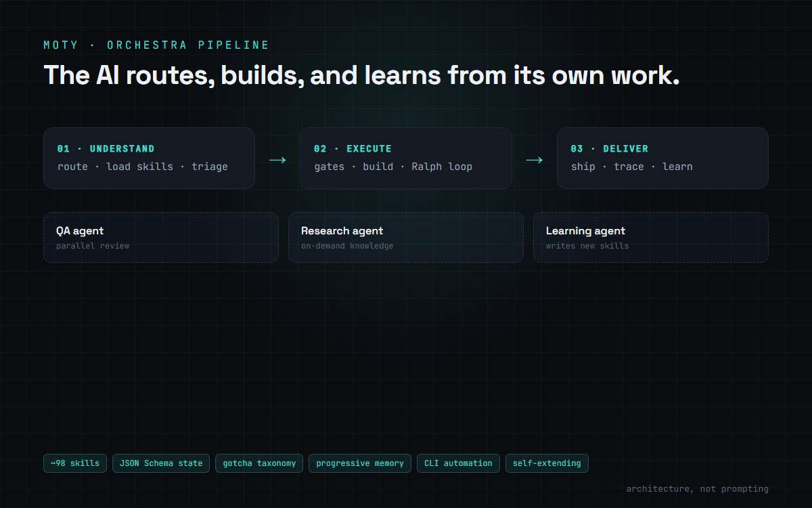The image size is (812, 508).
Task: Click the CLI automation tag
Action: 458,463
